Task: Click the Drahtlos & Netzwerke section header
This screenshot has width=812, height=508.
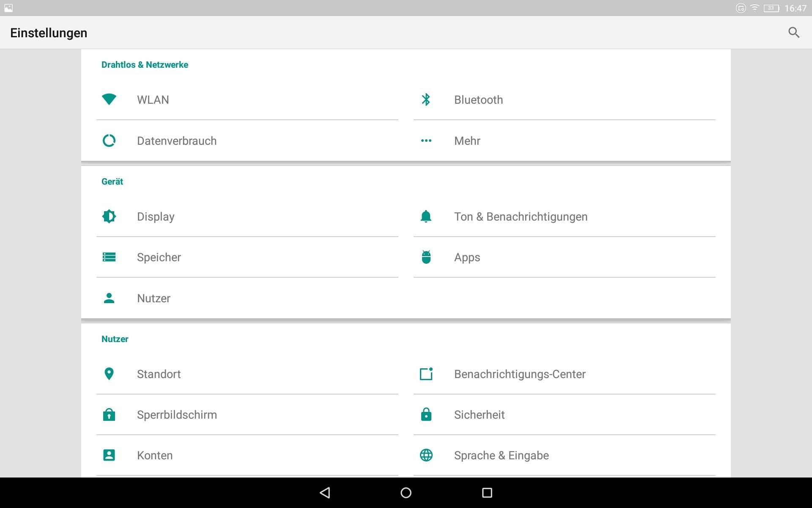Action: 145,65
